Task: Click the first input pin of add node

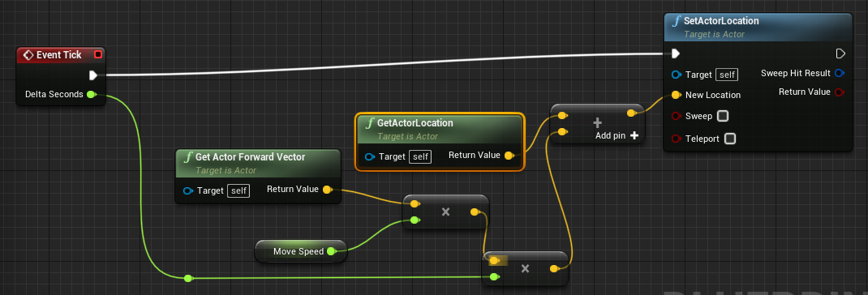Action: click(562, 115)
